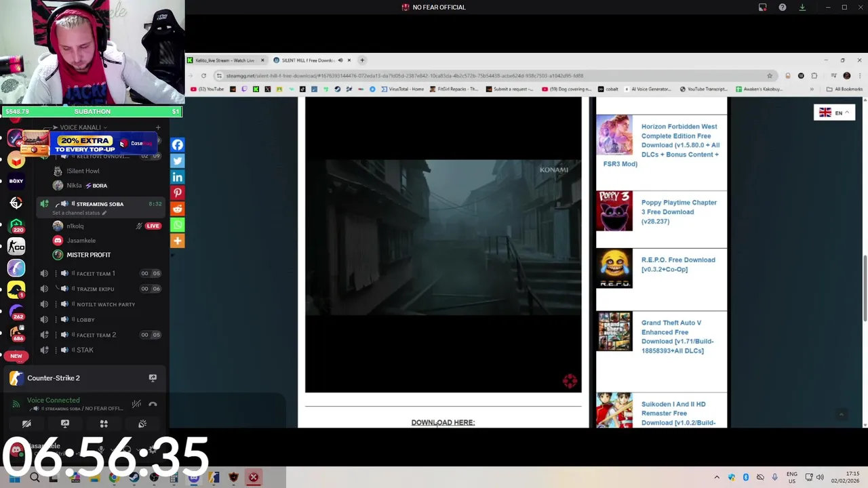Image resolution: width=868 pixels, height=488 pixels.
Task: Open EN language selector
Action: coord(834,113)
